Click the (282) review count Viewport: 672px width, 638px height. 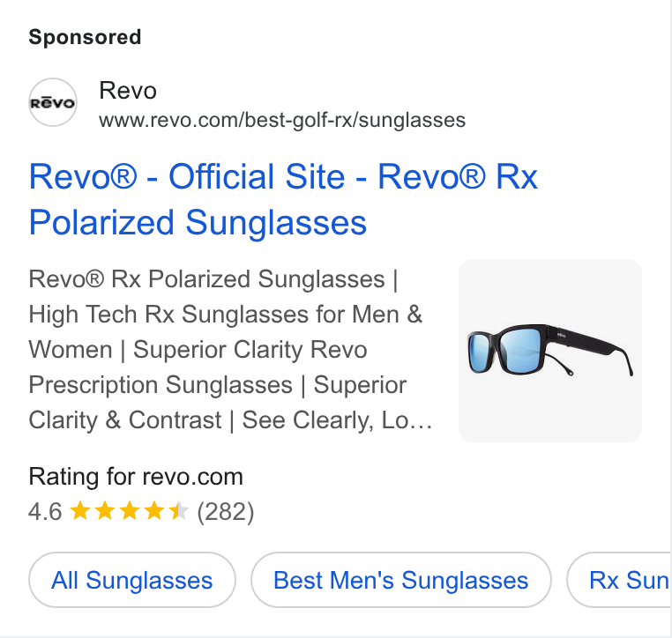point(226,512)
